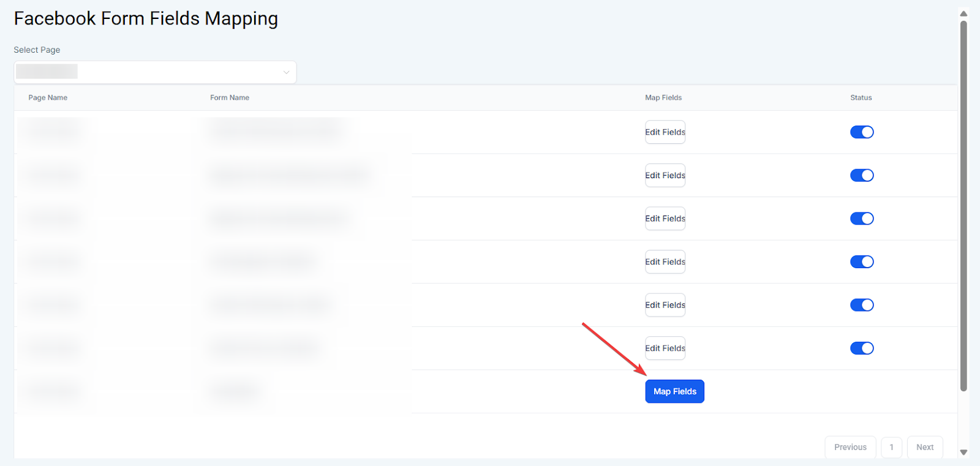
Task: Disable the first row status toggle
Action: click(861, 132)
